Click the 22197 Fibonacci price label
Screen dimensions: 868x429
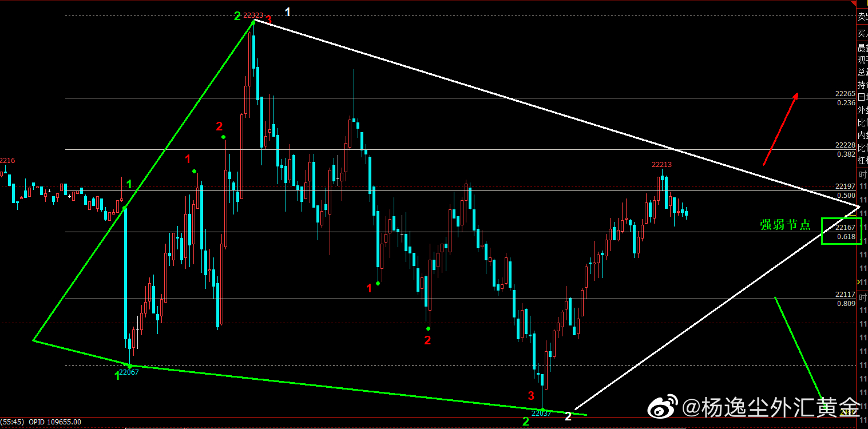(845, 186)
